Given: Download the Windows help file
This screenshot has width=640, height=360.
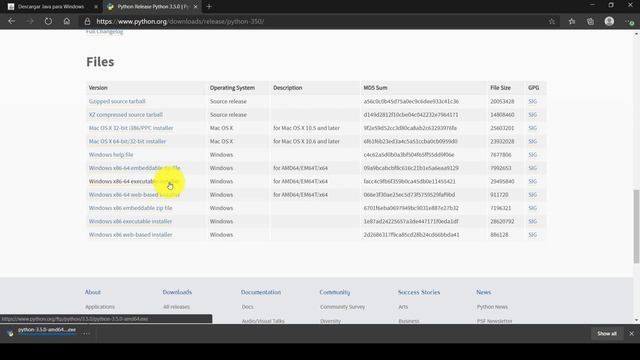Looking at the screenshot, I should [111, 155].
